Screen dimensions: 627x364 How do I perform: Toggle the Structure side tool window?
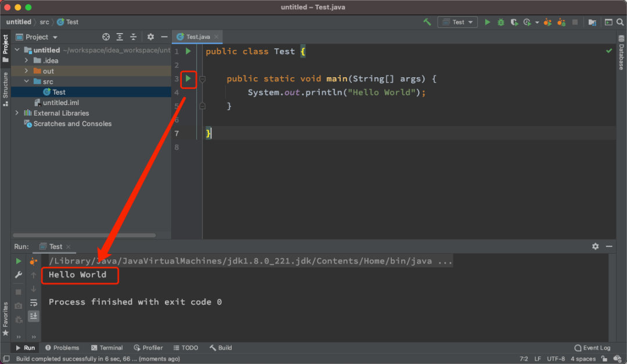coord(5,89)
